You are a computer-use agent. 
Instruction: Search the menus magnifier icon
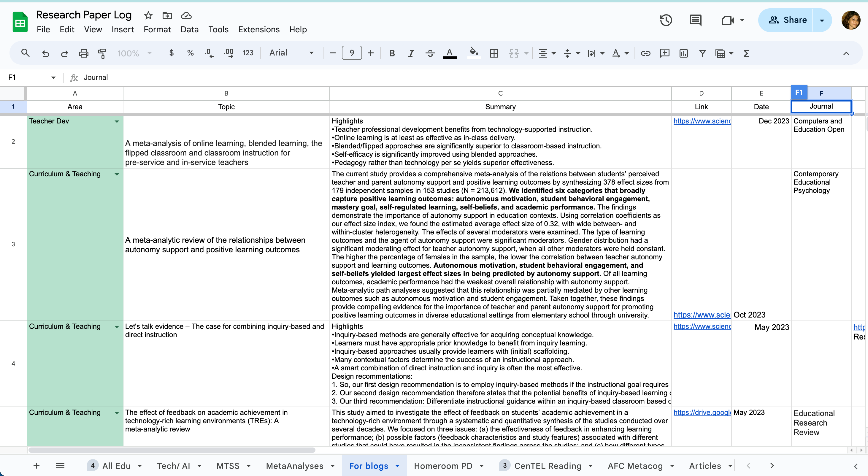(25, 53)
